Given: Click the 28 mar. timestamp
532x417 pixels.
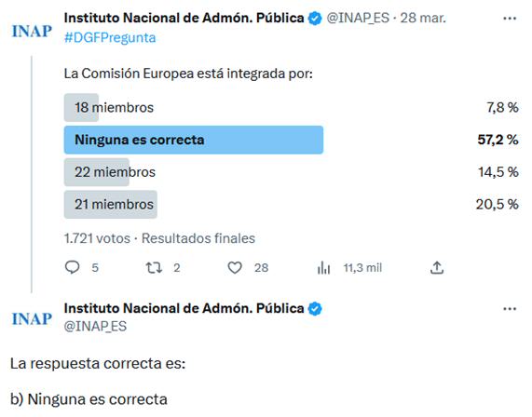Looking at the screenshot, I should coord(423,18).
